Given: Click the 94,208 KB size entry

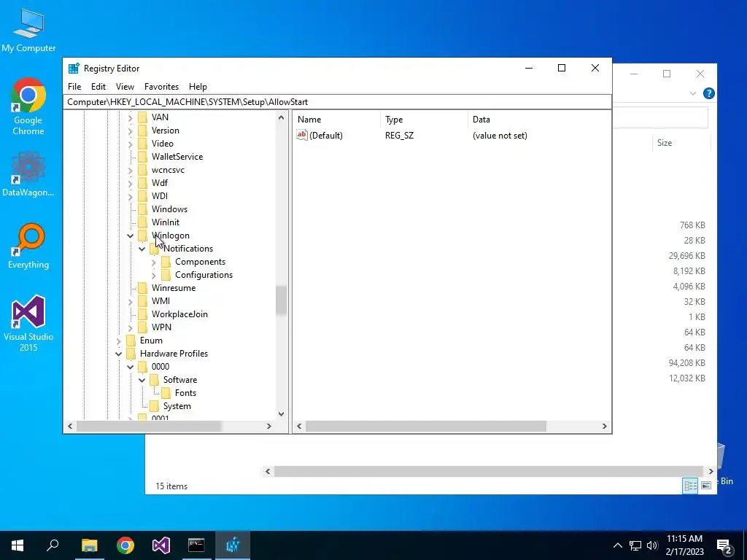Looking at the screenshot, I should click(x=686, y=363).
